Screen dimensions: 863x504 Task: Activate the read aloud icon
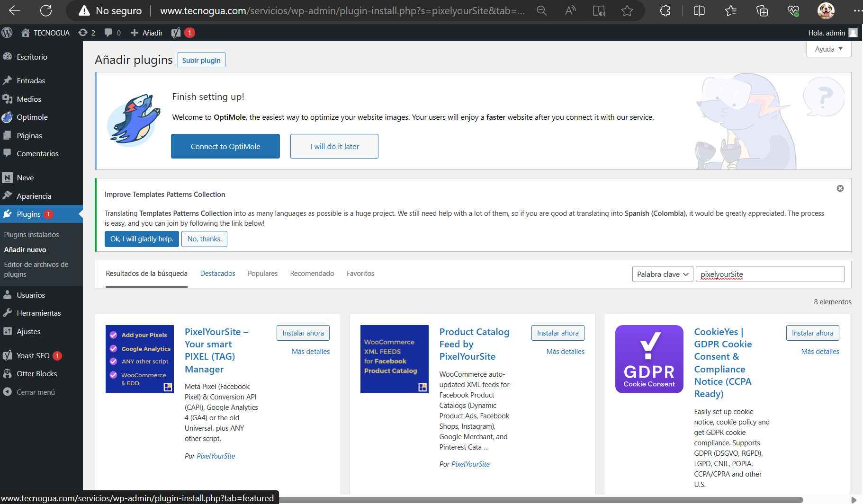(x=570, y=10)
